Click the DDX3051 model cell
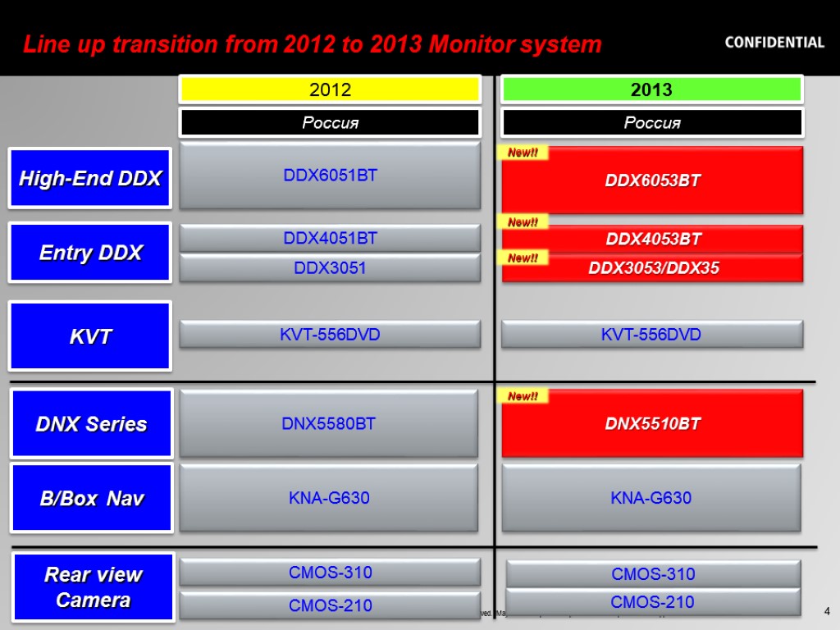 pyautogui.click(x=330, y=267)
